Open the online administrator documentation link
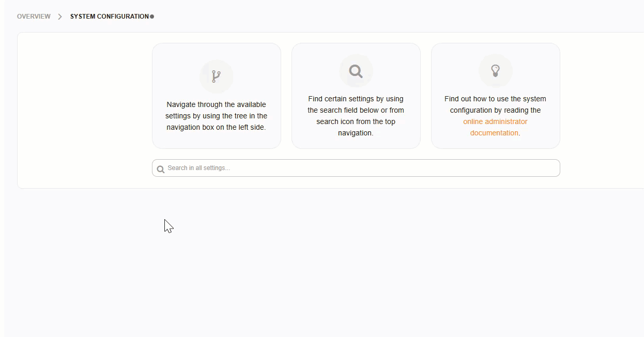 point(495,121)
